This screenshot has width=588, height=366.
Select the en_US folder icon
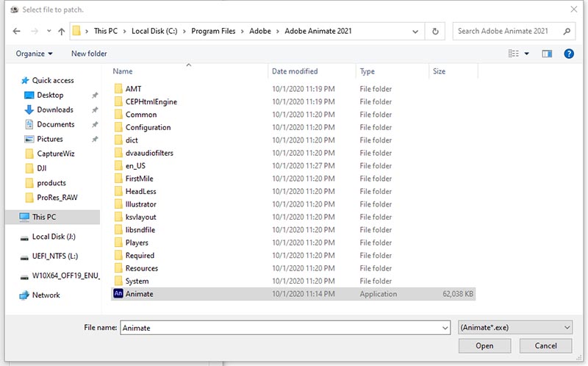(x=118, y=166)
